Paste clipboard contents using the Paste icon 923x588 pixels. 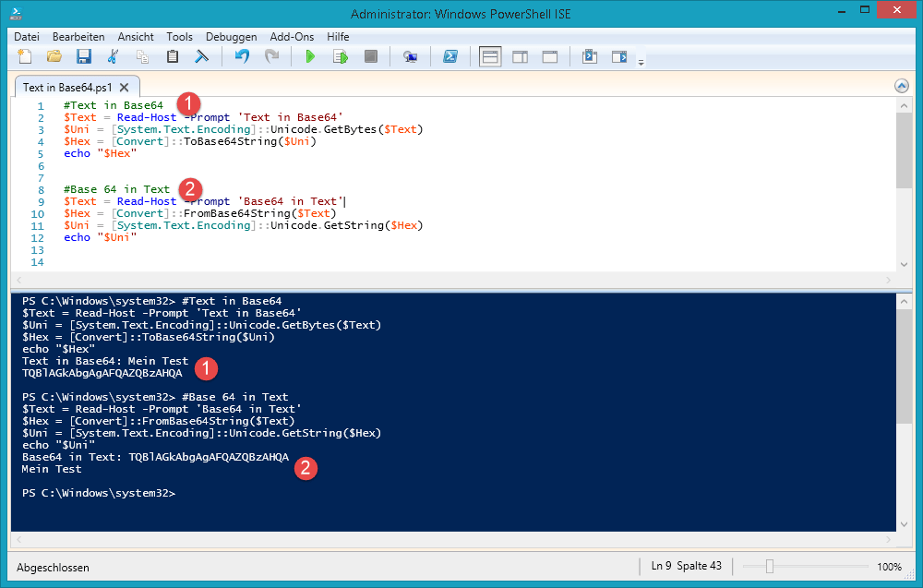coord(172,56)
